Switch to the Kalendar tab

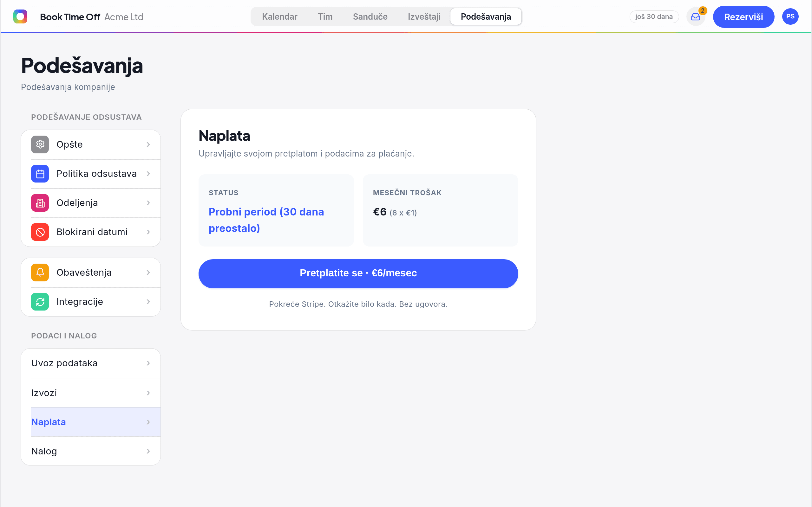pos(279,17)
